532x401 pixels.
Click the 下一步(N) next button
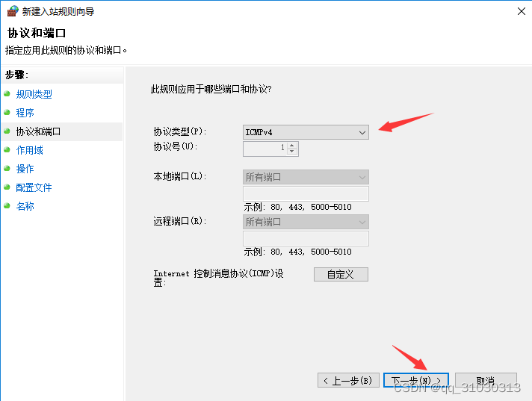(x=416, y=380)
